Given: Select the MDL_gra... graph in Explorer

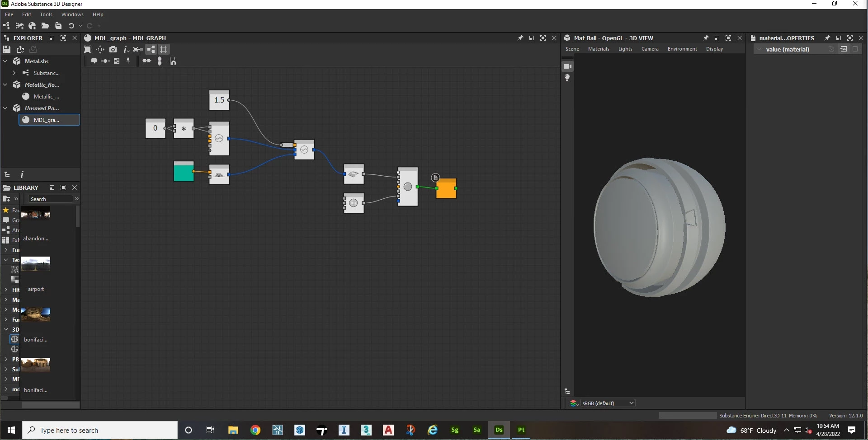Looking at the screenshot, I should click(x=49, y=120).
